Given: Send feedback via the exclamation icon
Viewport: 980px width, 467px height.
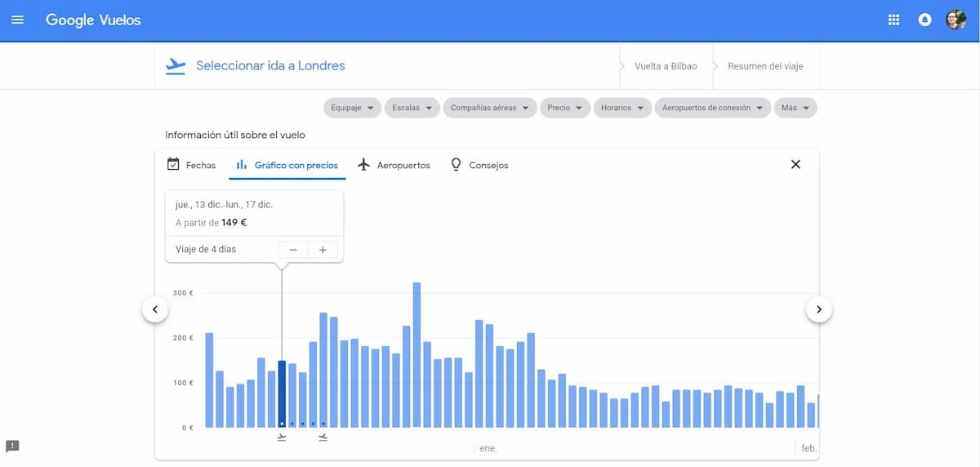Looking at the screenshot, I should [12, 446].
